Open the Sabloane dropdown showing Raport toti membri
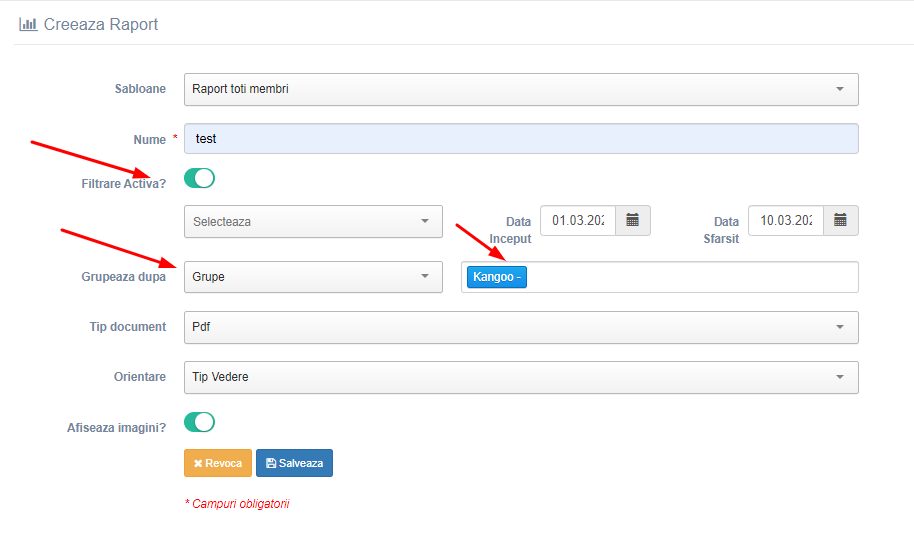The width and height of the screenshot is (914, 544). click(521, 89)
